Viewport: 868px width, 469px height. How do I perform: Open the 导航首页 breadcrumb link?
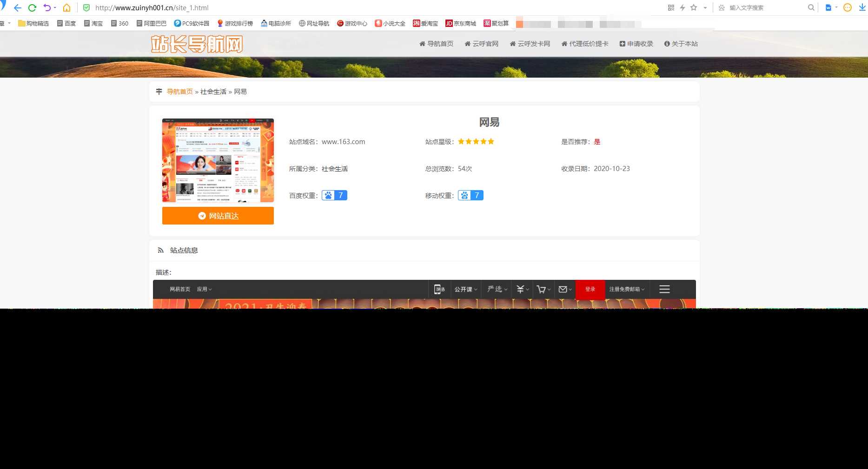pos(180,91)
